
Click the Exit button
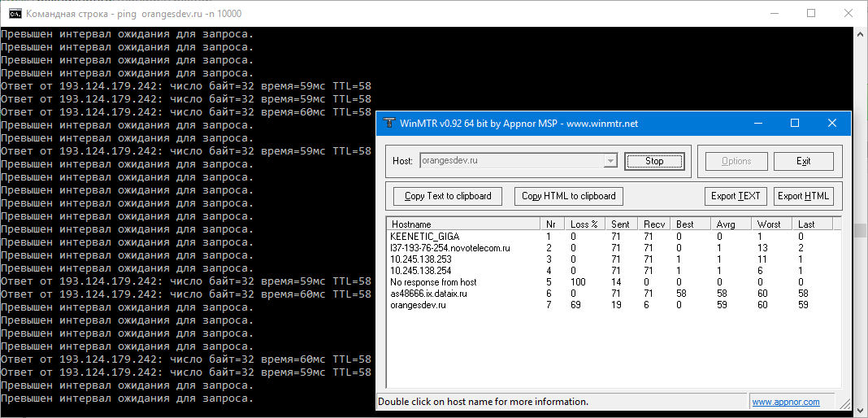point(803,161)
